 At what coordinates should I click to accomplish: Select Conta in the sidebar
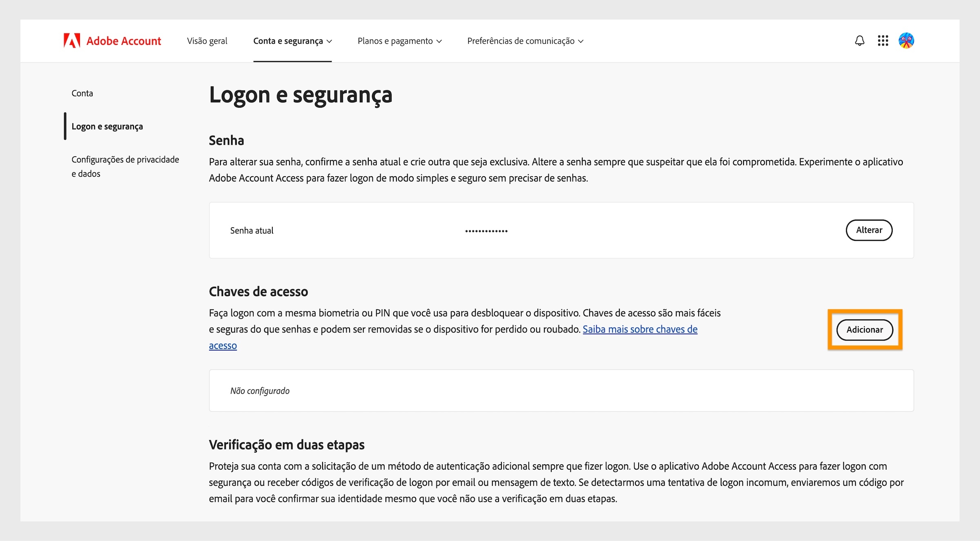tap(82, 93)
